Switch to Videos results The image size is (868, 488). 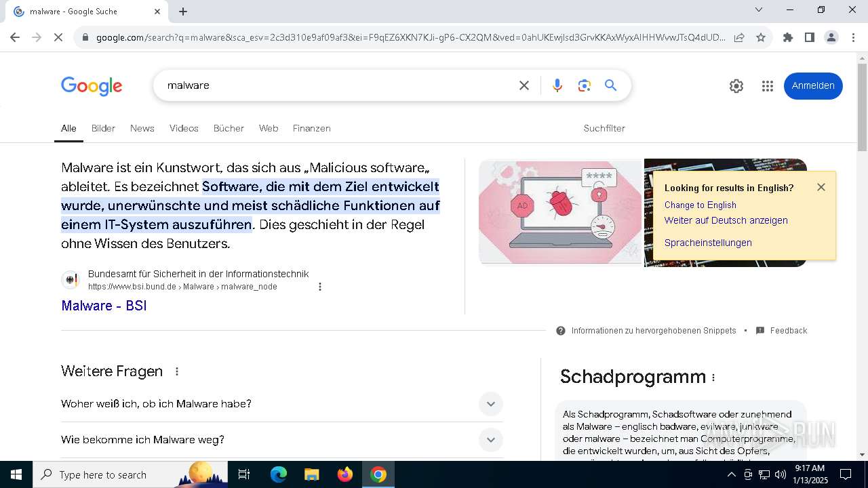click(x=184, y=128)
